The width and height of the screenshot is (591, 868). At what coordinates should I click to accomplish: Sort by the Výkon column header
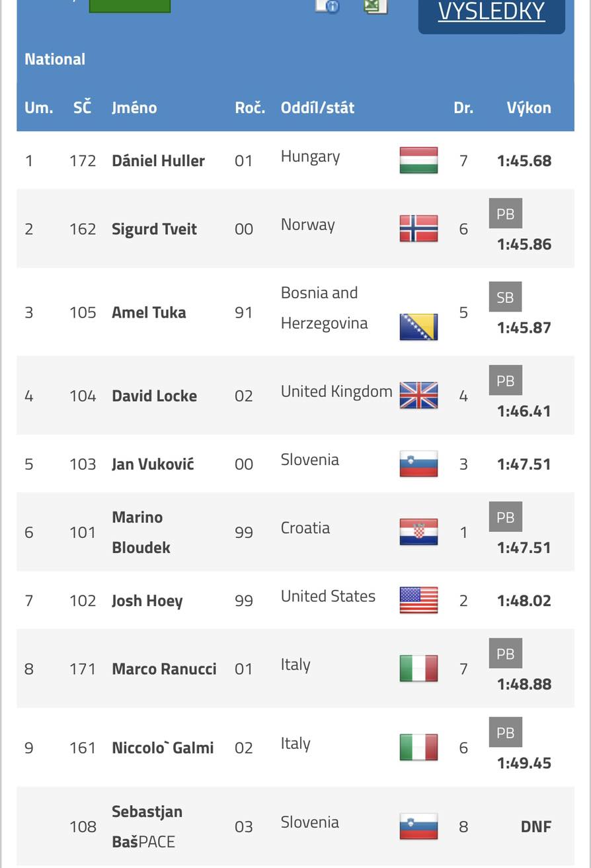pyautogui.click(x=528, y=108)
